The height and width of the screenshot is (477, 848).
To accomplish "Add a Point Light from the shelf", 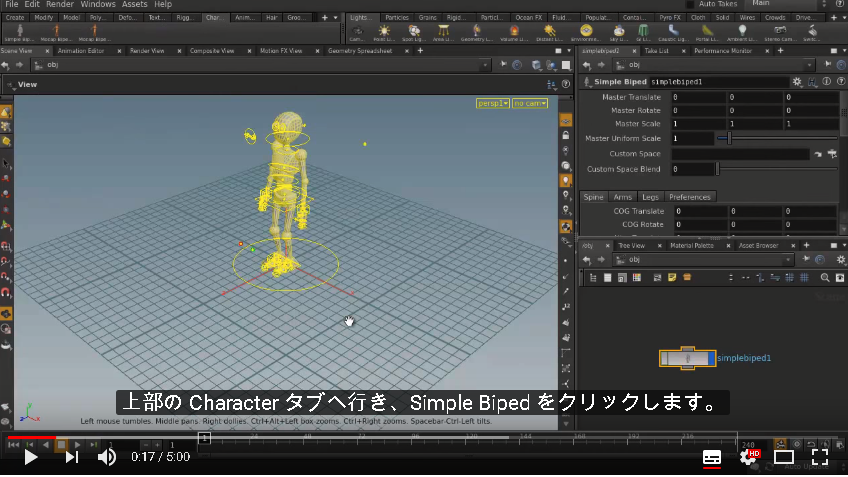I will 384,32.
